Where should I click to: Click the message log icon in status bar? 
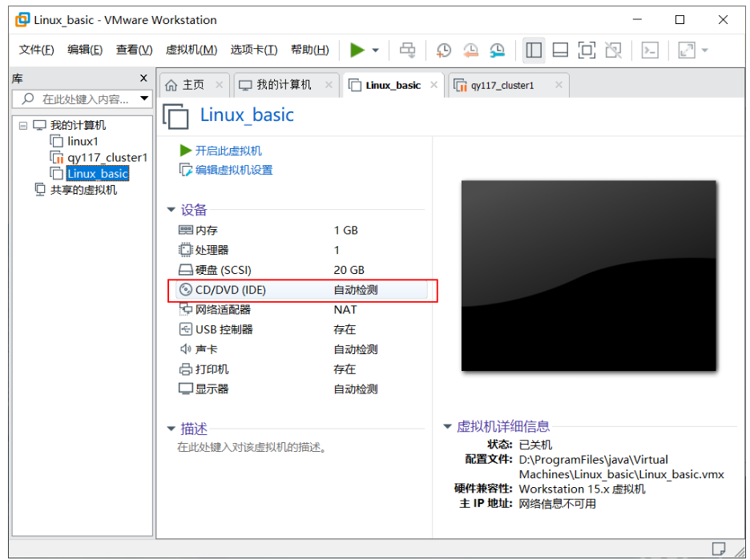(719, 549)
